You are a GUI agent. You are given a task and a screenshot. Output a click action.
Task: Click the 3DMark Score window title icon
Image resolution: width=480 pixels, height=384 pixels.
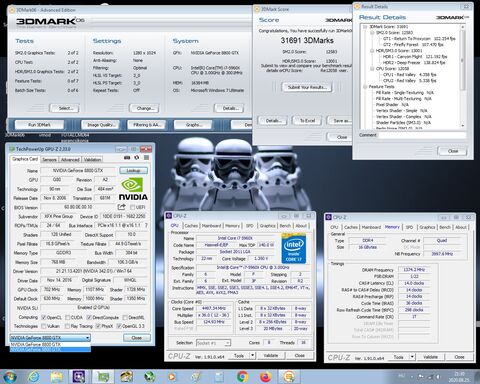click(257, 9)
